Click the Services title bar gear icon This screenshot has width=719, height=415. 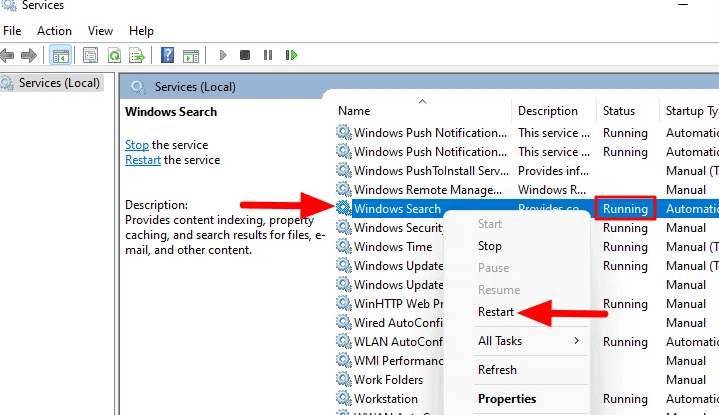pos(10,5)
